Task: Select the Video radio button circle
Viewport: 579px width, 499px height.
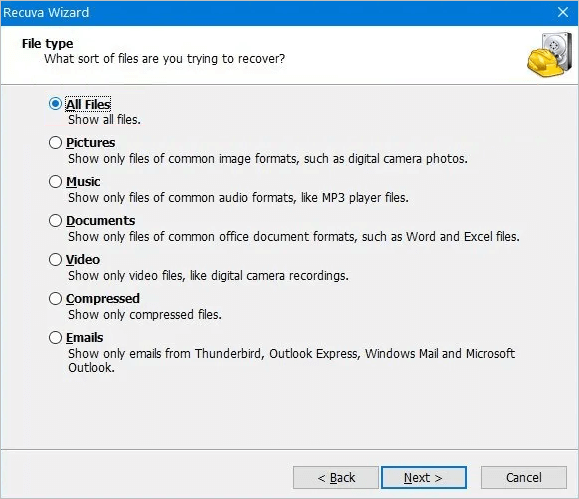Action: tap(55, 259)
